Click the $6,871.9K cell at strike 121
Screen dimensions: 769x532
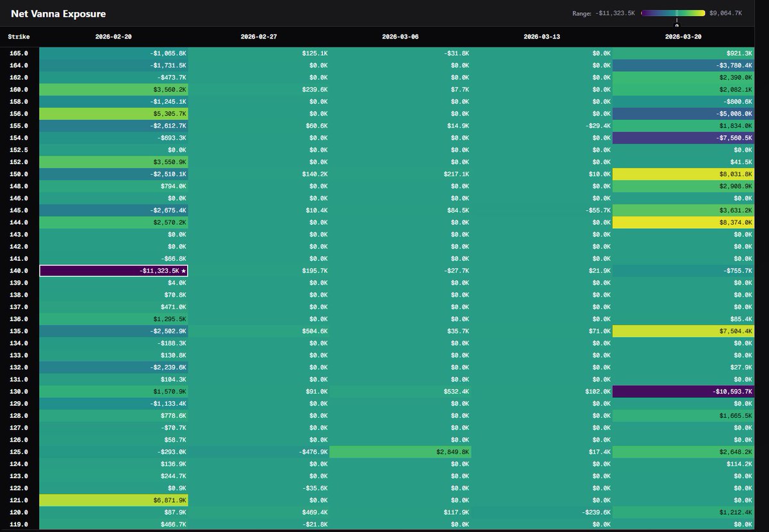tap(115, 500)
